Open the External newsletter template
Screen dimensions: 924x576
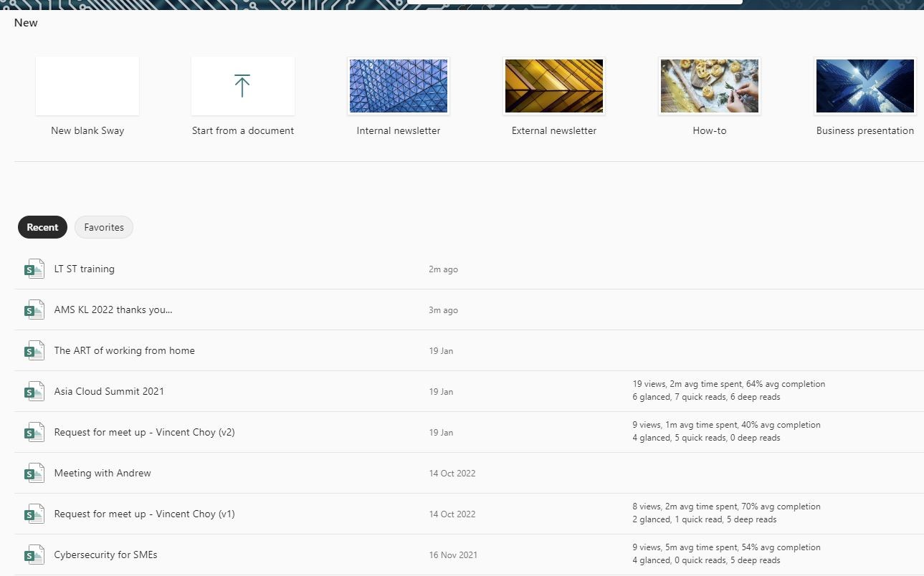point(553,85)
